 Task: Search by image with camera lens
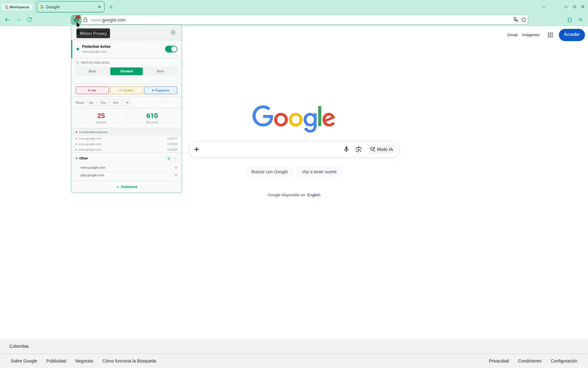tap(359, 149)
